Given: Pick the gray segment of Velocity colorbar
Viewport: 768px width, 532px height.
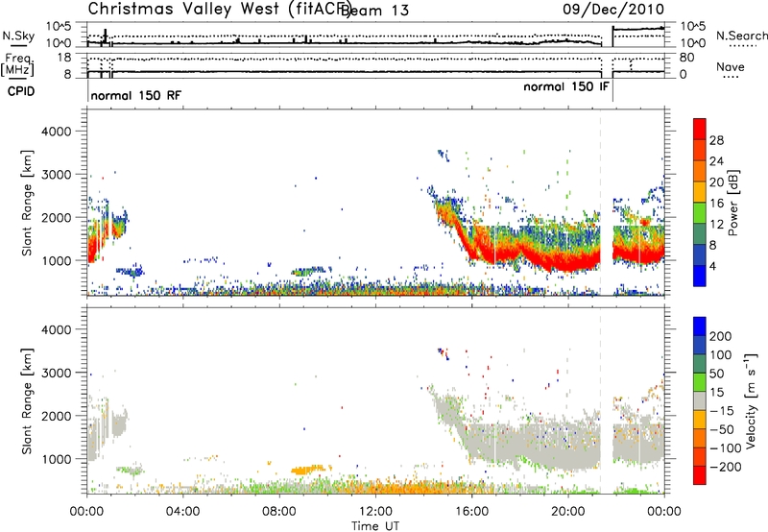Looking at the screenshot, I should pos(700,400).
